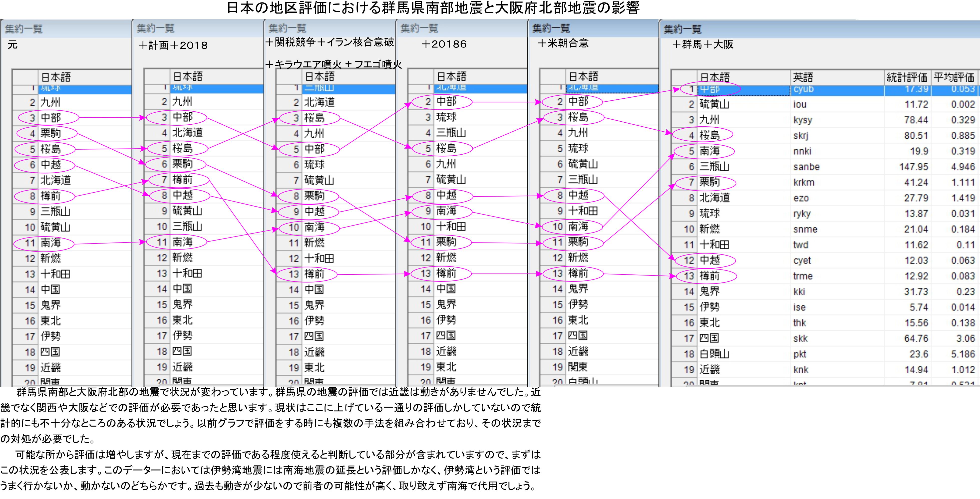The height and width of the screenshot is (499, 980).
Task: Select the skrj row entry
Action: click(801, 135)
